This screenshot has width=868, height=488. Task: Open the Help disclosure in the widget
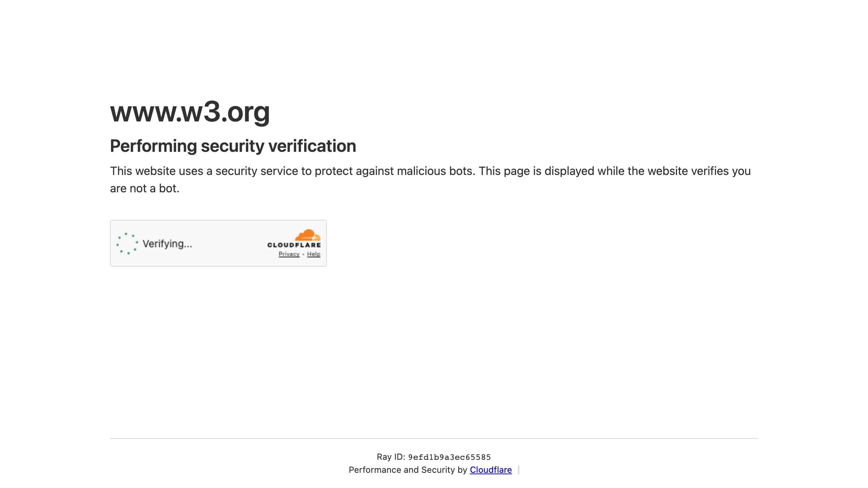313,254
